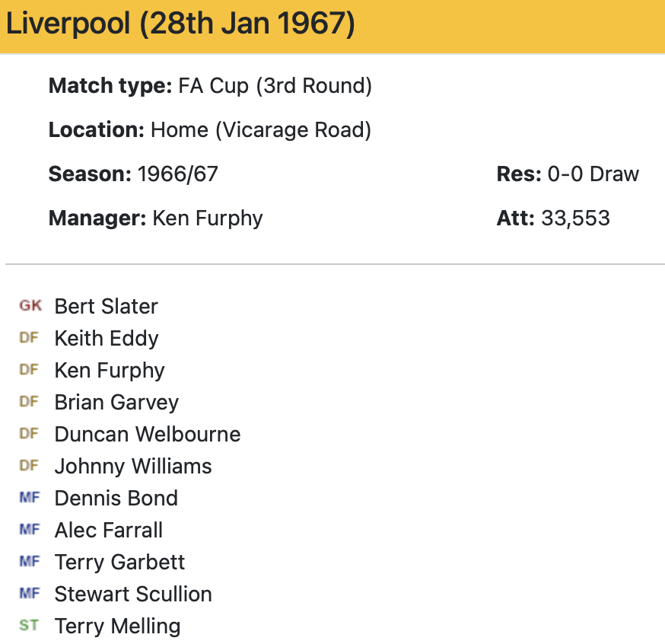The height and width of the screenshot is (644, 665).
Task: Open Johnny Williams player link
Action: (133, 466)
